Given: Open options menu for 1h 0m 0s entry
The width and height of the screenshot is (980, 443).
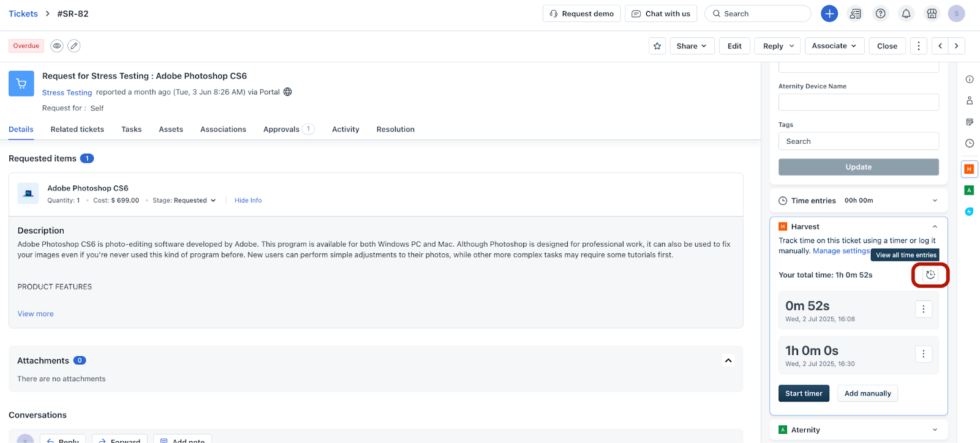Looking at the screenshot, I should click(924, 354).
